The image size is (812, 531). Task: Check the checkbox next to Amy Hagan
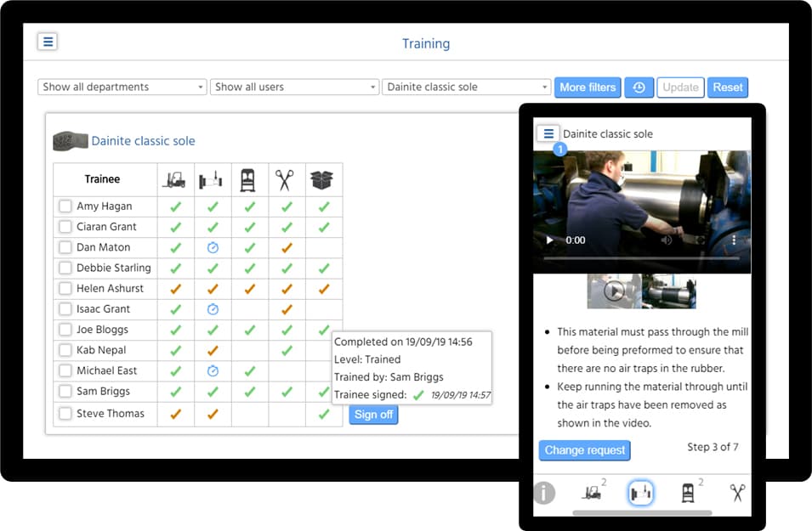pyautogui.click(x=64, y=206)
